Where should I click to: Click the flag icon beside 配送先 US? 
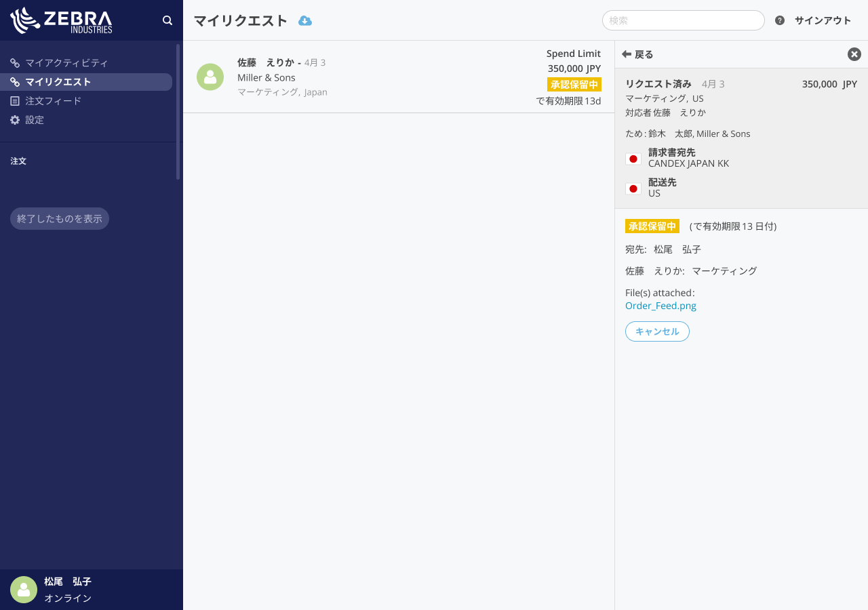pyautogui.click(x=633, y=188)
